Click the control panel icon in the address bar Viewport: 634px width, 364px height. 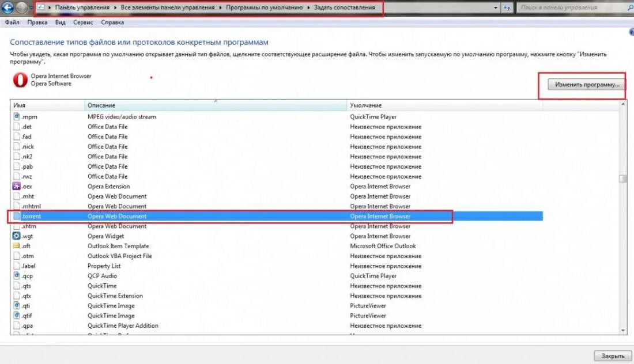coord(41,7)
